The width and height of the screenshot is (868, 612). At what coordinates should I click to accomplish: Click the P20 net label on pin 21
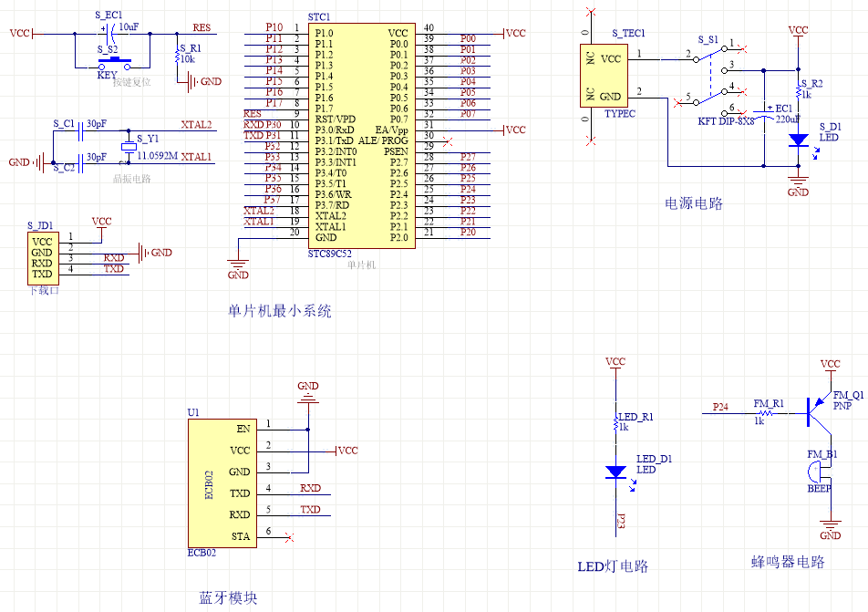coord(468,232)
